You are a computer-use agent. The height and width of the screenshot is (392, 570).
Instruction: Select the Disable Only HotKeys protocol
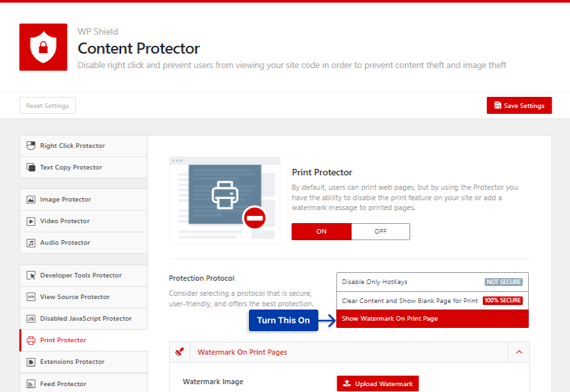click(x=432, y=282)
